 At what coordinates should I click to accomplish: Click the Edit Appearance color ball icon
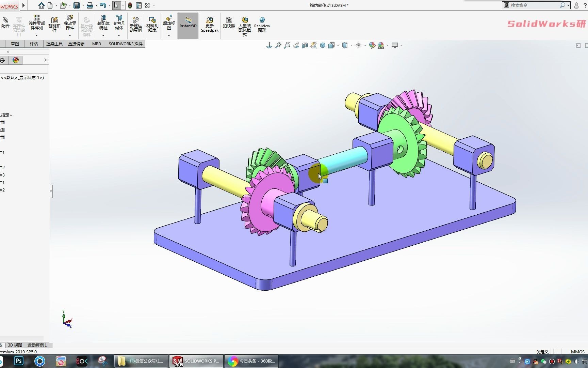(x=372, y=45)
